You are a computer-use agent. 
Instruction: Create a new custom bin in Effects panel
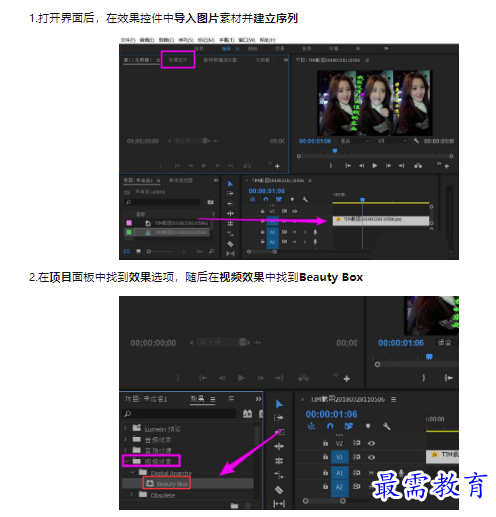(234, 506)
